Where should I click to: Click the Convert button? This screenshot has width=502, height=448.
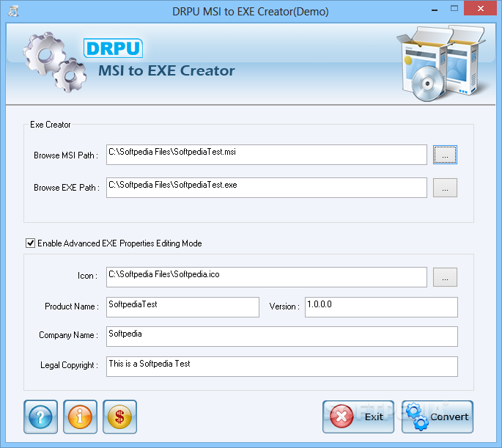(438, 416)
